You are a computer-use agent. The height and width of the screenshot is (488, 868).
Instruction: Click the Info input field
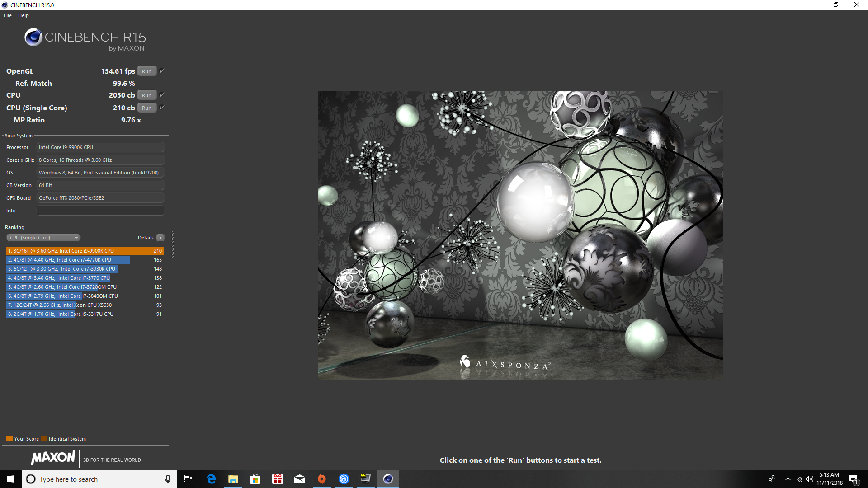click(100, 211)
